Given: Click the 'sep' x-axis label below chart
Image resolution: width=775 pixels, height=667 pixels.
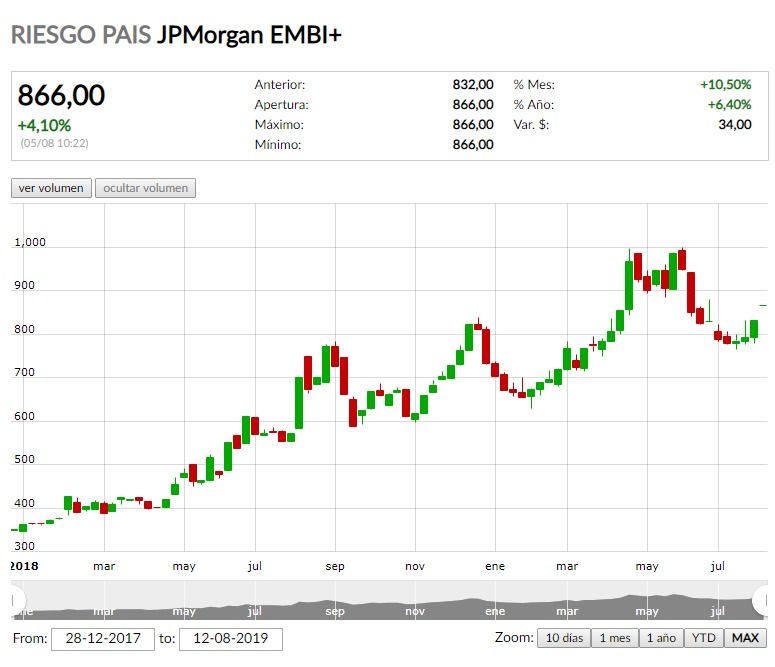Looking at the screenshot, I should tap(335, 567).
